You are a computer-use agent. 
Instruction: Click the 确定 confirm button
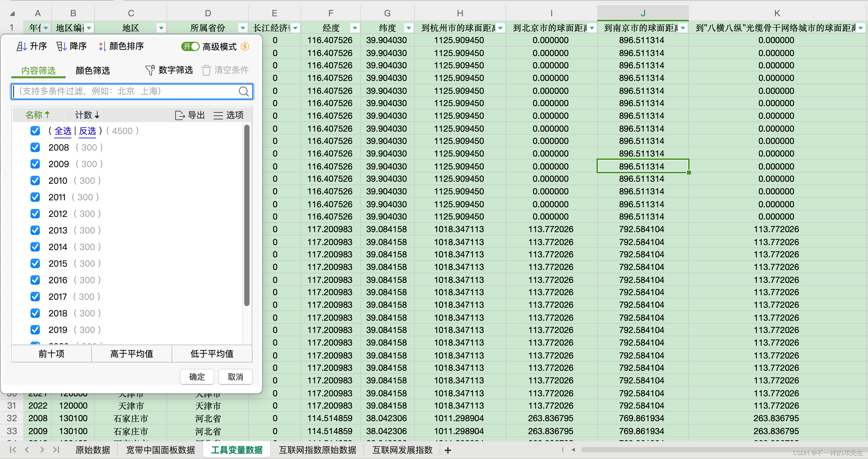197,377
